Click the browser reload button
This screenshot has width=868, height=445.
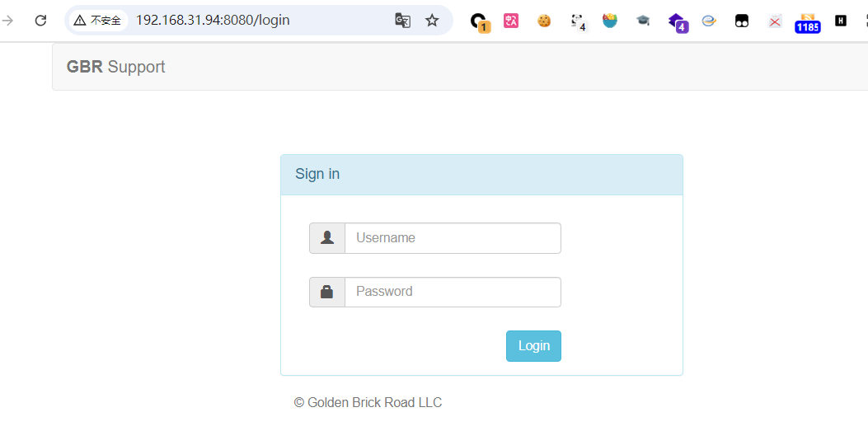[x=40, y=21]
